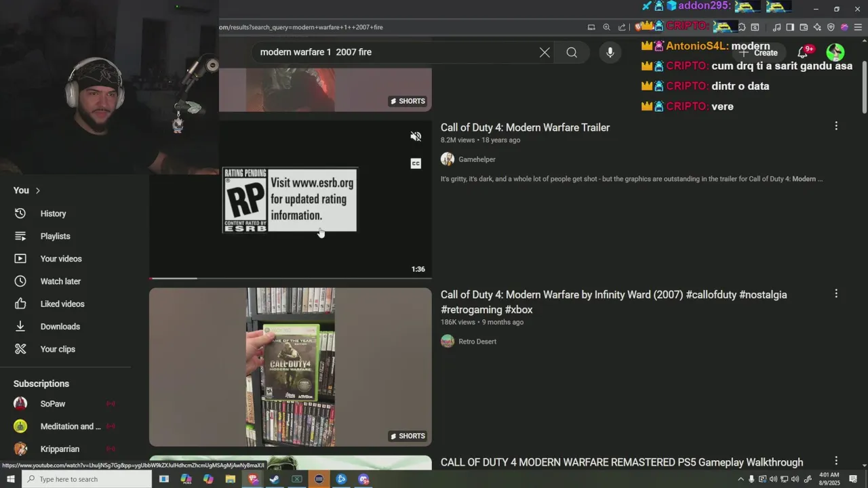Image resolution: width=868 pixels, height=488 pixels.
Task: Click the share page icon in address bar
Action: point(622,27)
